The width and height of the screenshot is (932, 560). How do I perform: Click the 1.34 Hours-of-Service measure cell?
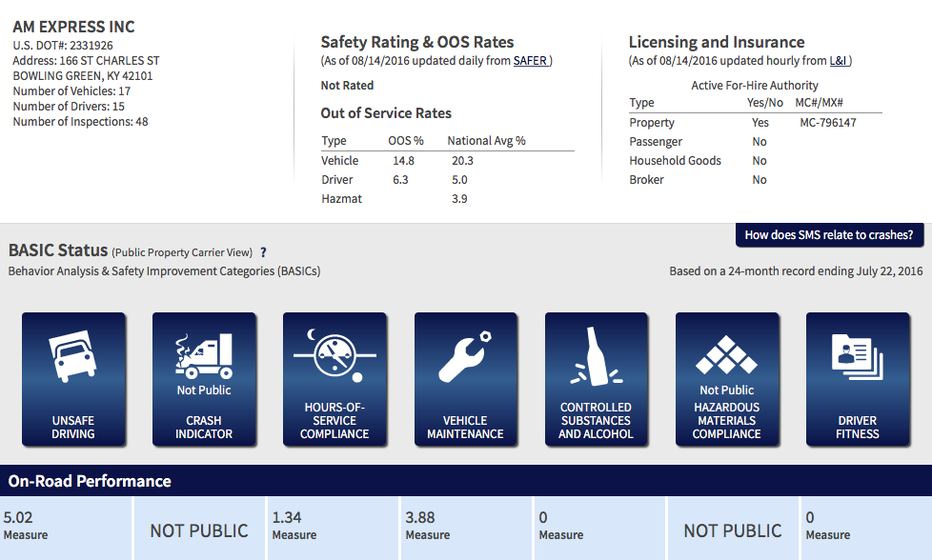333,527
